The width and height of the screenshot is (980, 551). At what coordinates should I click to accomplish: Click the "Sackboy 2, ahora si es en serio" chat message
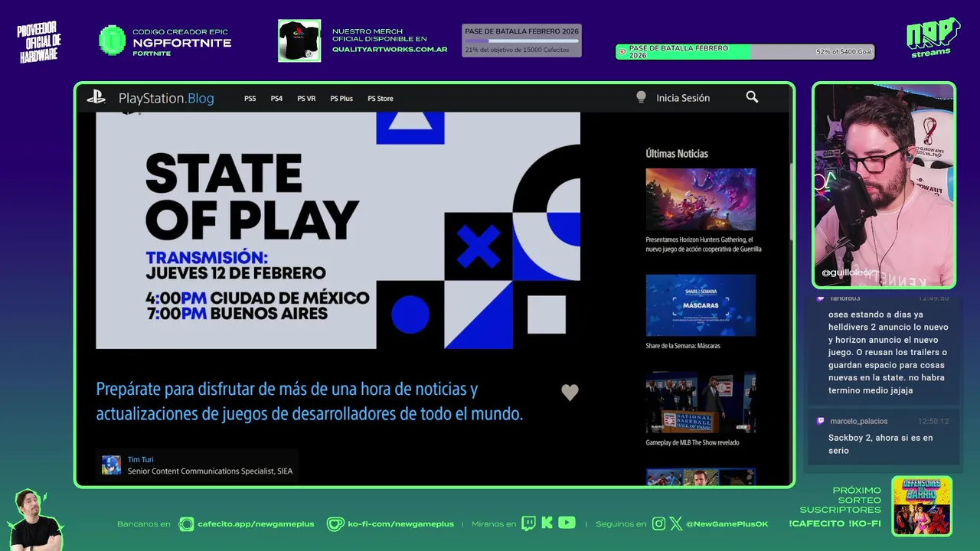[x=880, y=444]
